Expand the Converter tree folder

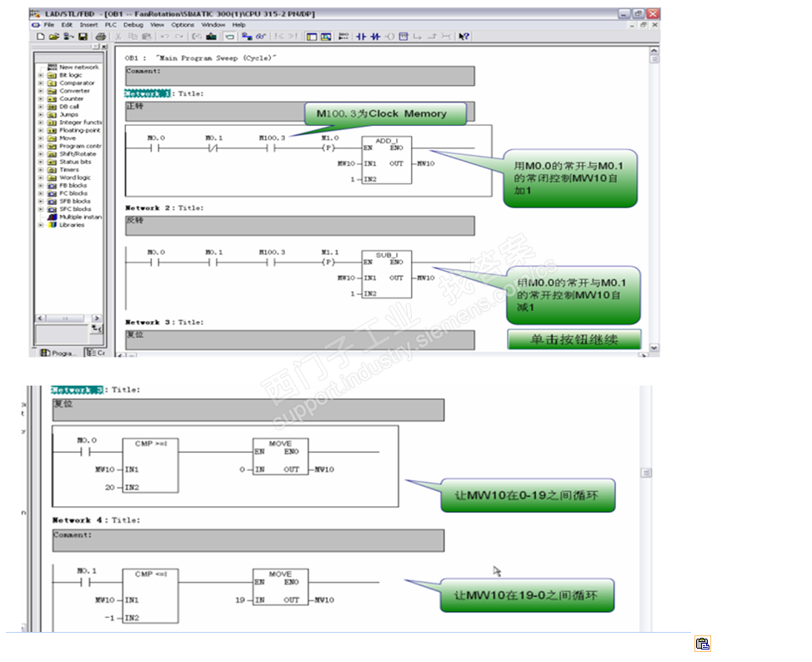tap(41, 91)
